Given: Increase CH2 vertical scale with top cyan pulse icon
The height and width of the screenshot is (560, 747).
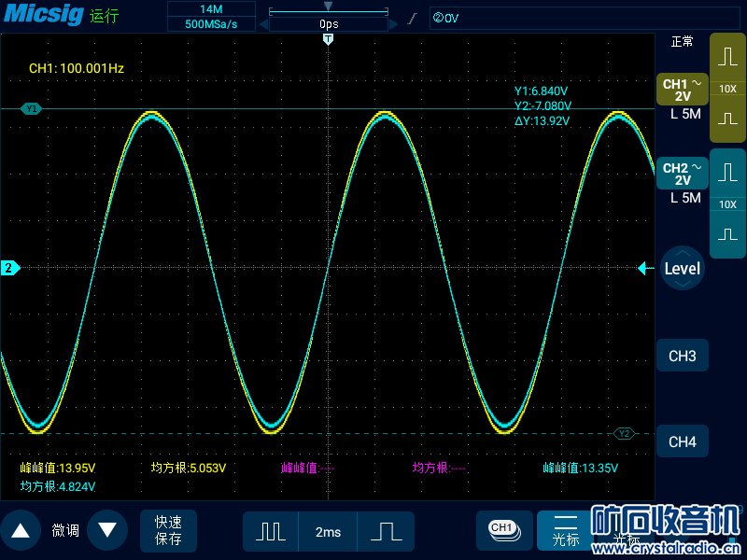Looking at the screenshot, I should coord(727,173).
